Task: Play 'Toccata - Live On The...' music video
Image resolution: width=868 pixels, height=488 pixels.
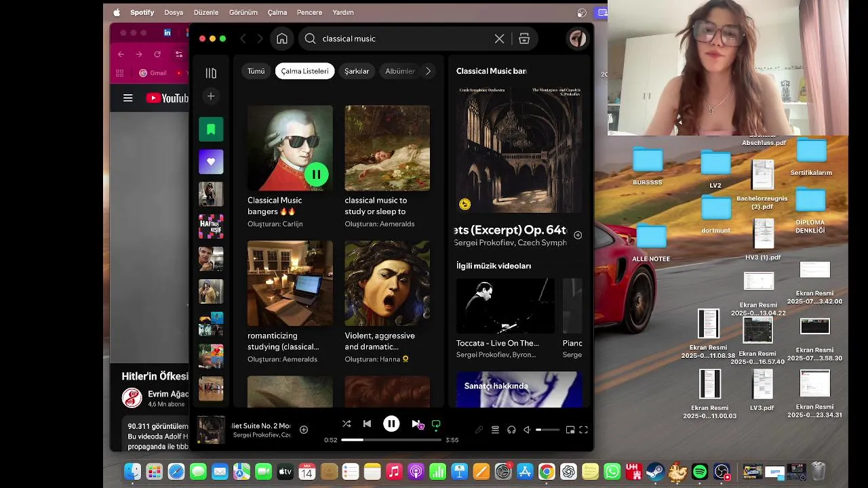Action: pyautogui.click(x=505, y=306)
